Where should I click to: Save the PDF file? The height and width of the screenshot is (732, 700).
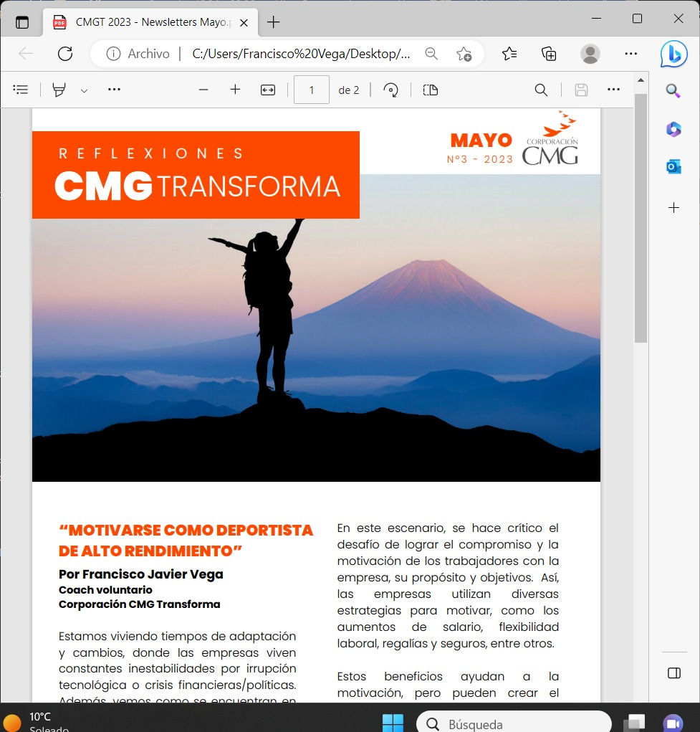pos(581,90)
